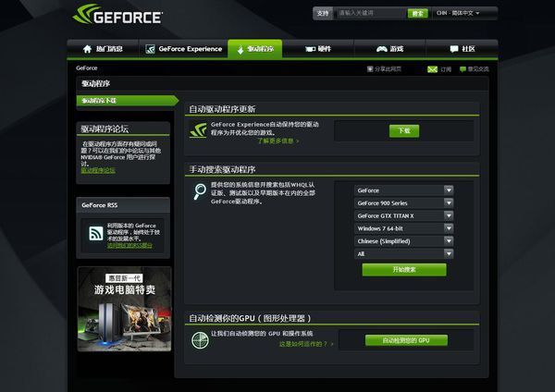555x392 pixels.
Task: Click the magnifying glass manual search icon
Action: [x=200, y=190]
